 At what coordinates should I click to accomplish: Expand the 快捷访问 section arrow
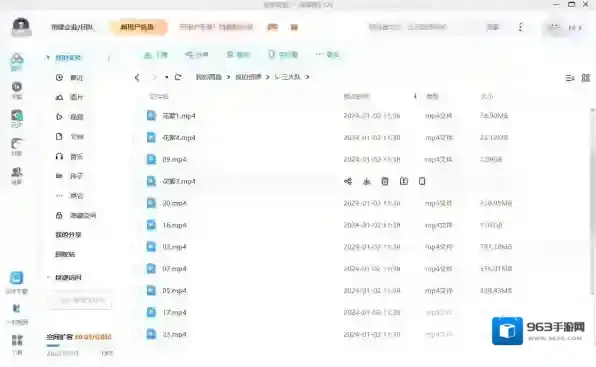click(48, 277)
